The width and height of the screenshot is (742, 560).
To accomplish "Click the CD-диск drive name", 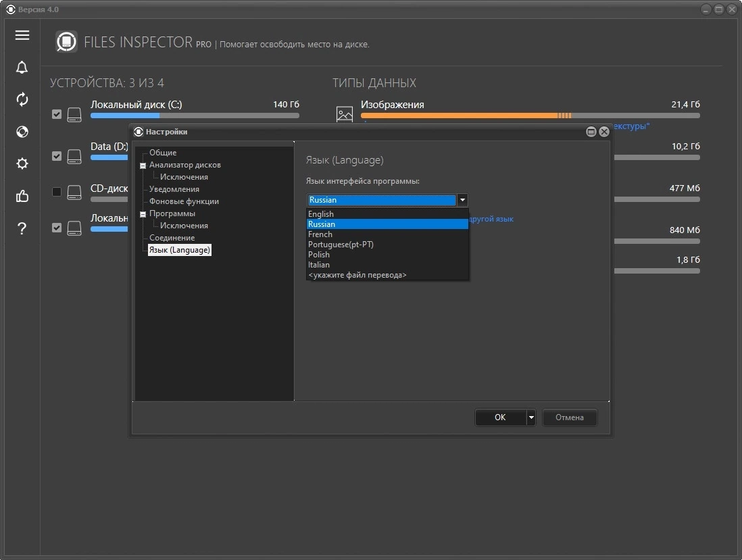I will pyautogui.click(x=109, y=188).
